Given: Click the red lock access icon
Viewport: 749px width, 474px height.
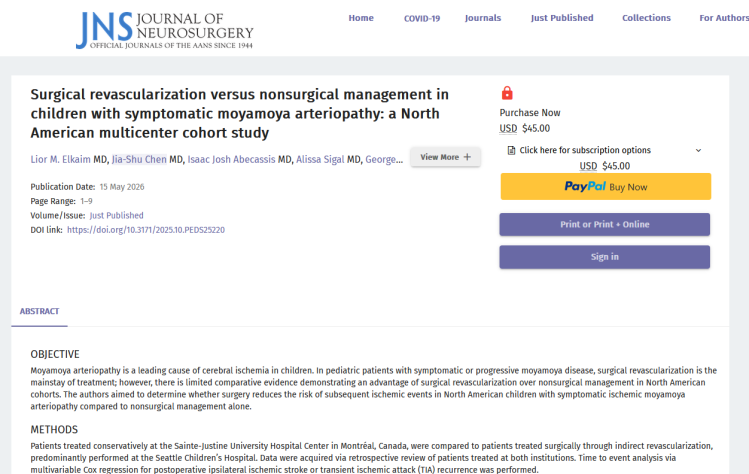Looking at the screenshot, I should click(x=507, y=93).
